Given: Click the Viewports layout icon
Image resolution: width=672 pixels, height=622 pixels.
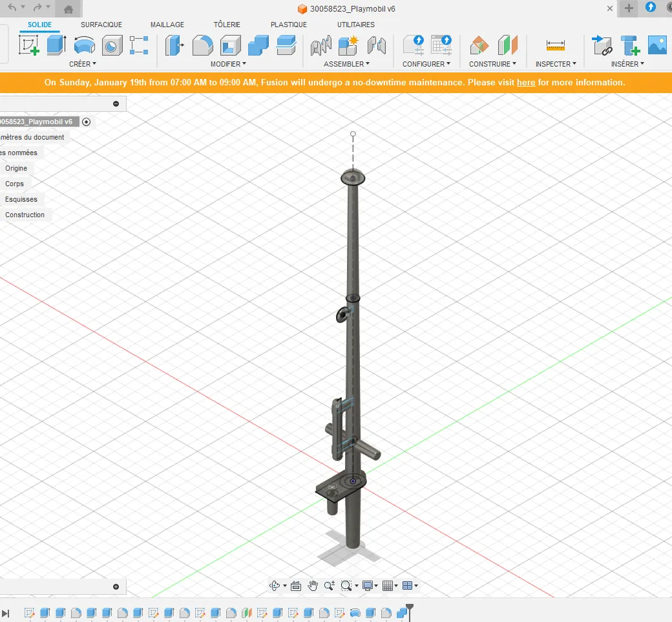Looking at the screenshot, I should pos(407,586).
